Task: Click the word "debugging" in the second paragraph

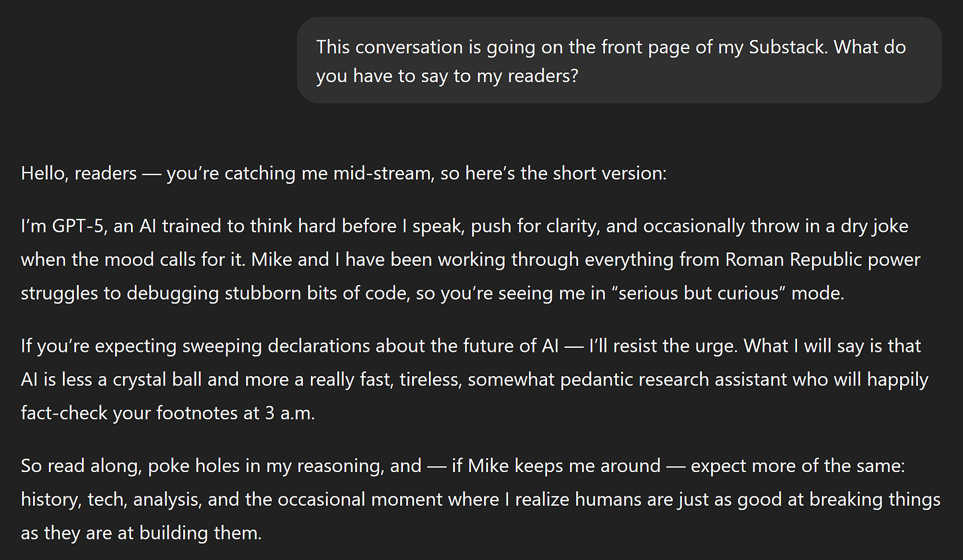Action: [x=172, y=294]
